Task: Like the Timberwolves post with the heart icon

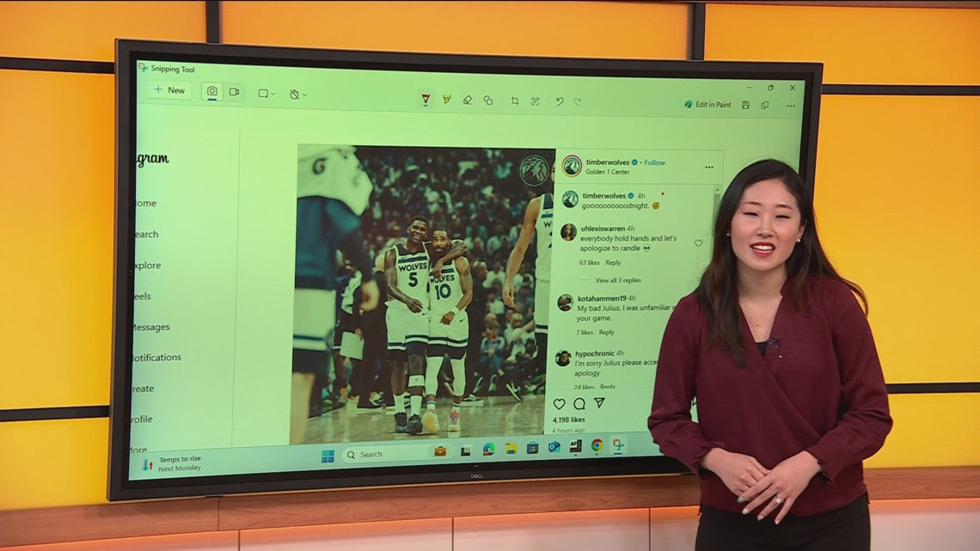Action: tap(561, 404)
